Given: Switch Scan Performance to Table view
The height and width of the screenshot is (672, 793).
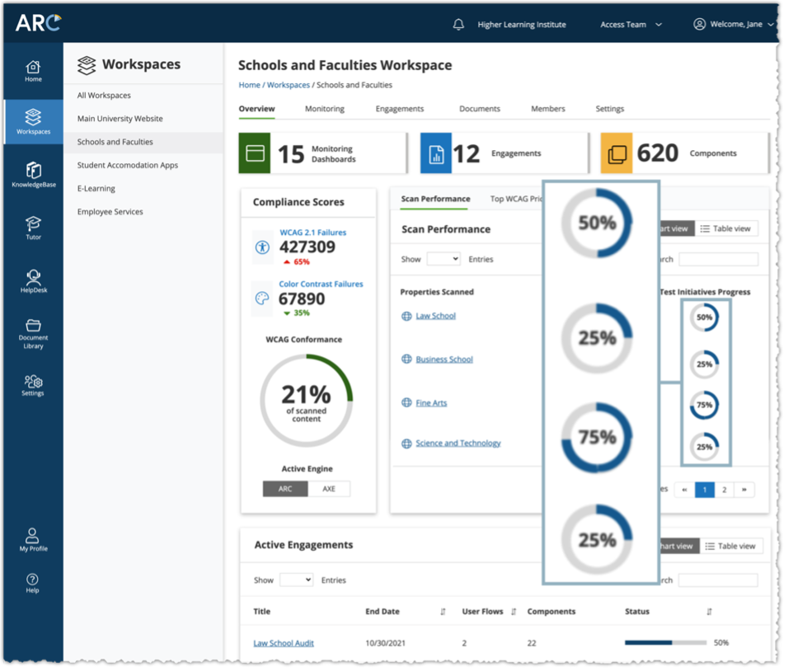Looking at the screenshot, I should coord(727,229).
